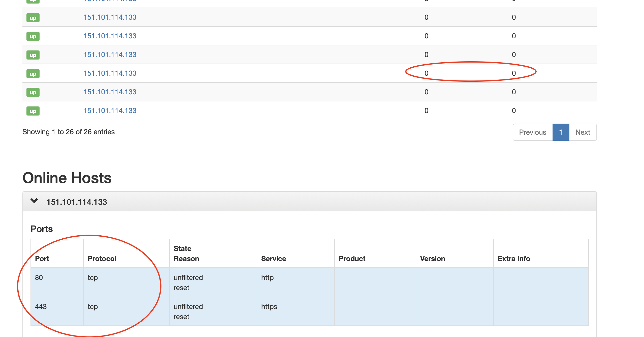
Task: Click the State Reason column header
Action: click(213, 254)
